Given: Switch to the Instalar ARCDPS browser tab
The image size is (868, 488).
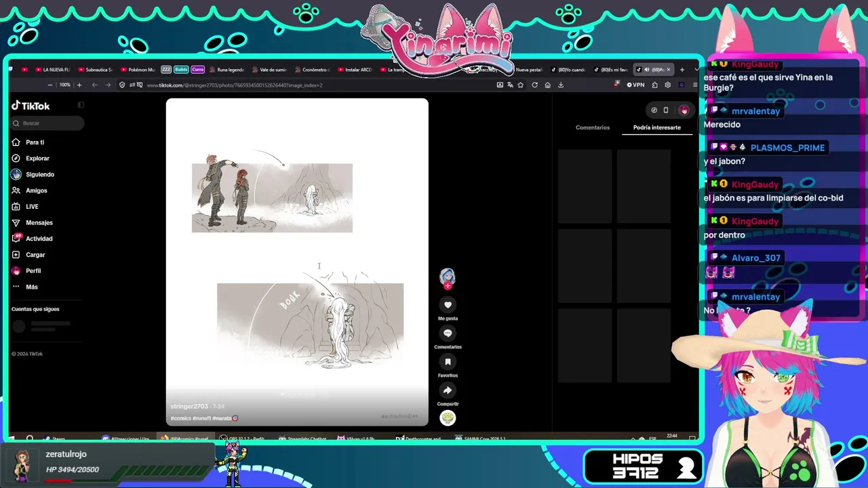Looking at the screenshot, I should [355, 69].
